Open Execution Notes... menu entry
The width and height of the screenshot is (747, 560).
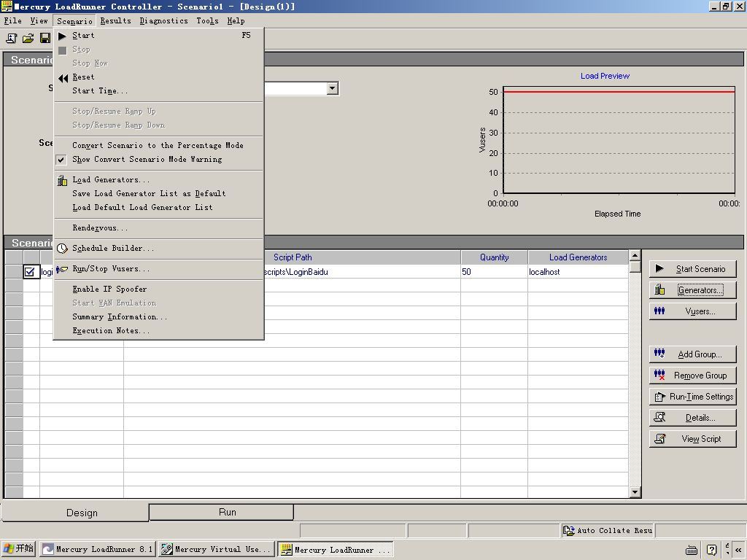tap(158, 331)
